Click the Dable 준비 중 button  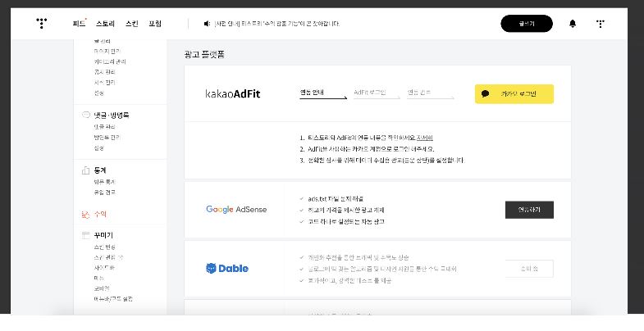(x=529, y=269)
